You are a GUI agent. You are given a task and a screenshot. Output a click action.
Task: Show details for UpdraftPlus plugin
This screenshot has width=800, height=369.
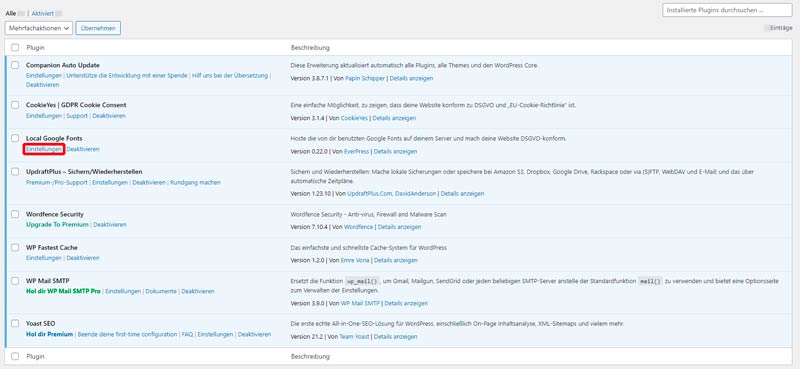[x=462, y=194]
